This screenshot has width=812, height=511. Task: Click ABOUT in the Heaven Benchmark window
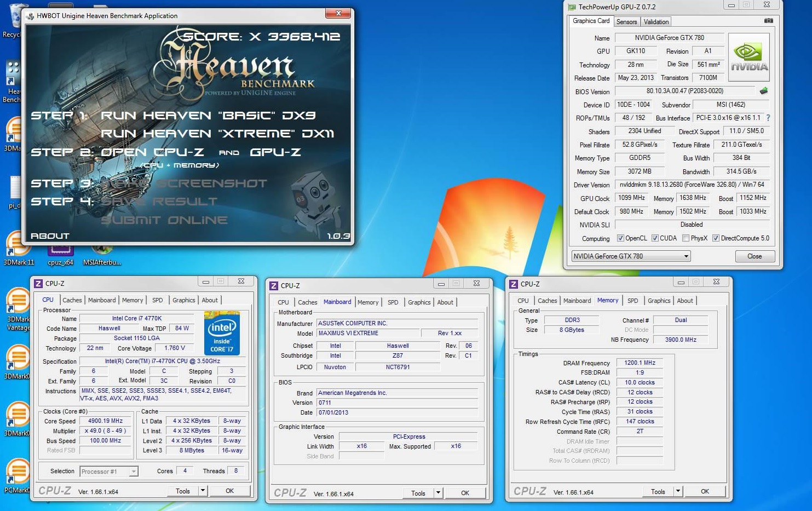(x=50, y=236)
